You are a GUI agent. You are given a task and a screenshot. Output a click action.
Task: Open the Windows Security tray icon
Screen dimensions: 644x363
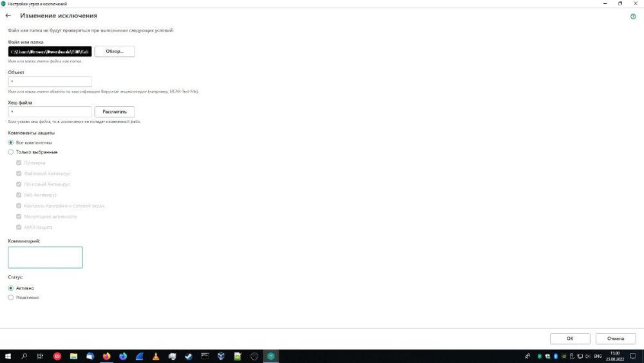[x=547, y=357]
